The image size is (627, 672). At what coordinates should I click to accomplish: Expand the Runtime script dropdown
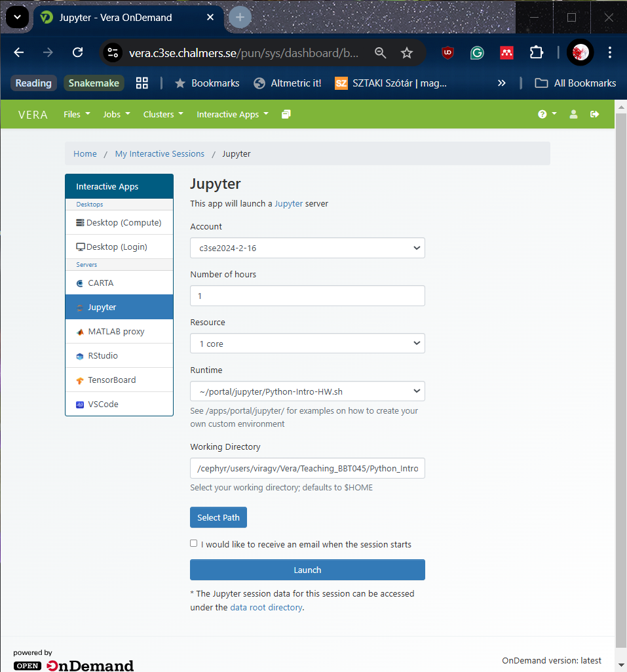click(307, 391)
